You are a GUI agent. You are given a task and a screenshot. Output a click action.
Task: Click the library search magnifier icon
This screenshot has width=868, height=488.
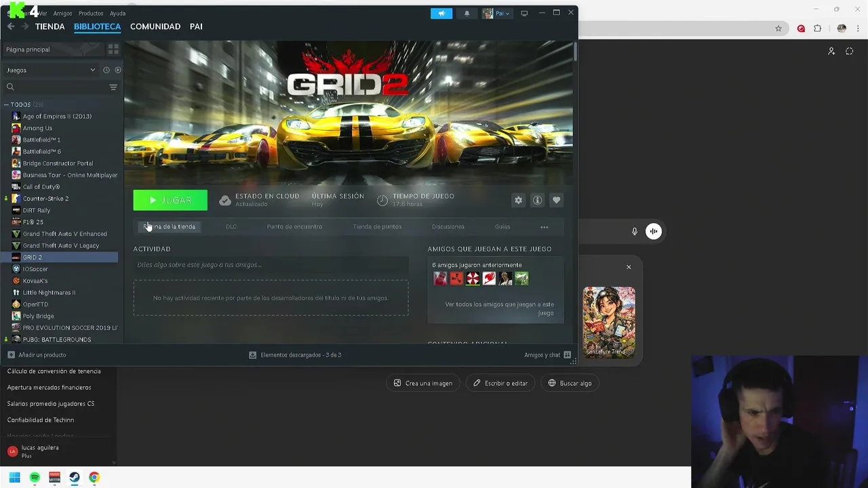pos(10,87)
